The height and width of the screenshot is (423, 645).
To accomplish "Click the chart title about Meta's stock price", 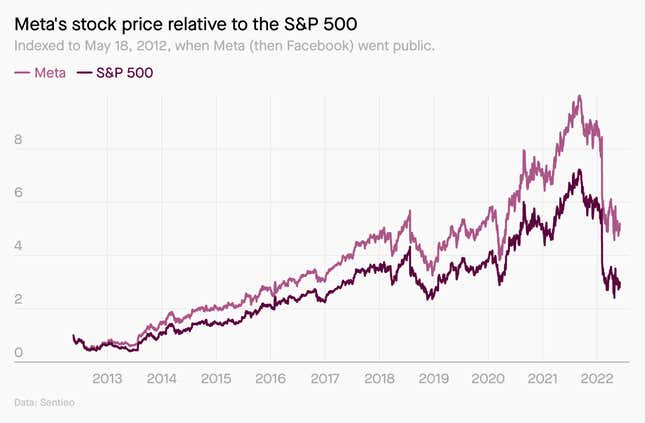I will click(186, 25).
